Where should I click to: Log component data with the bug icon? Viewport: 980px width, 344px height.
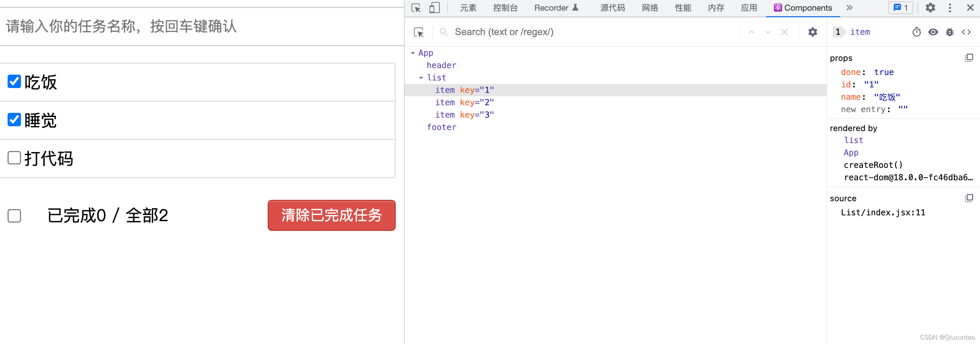point(950,32)
